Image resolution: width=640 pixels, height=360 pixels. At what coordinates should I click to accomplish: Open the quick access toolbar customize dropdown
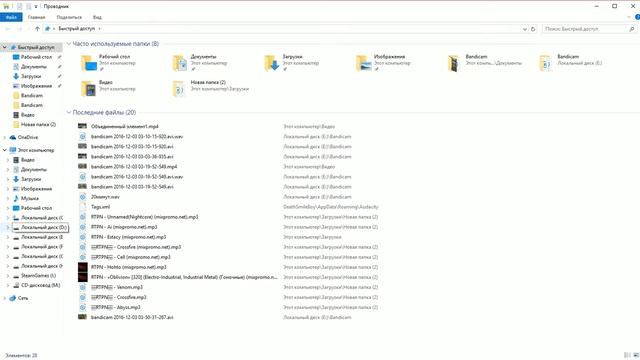click(x=36, y=7)
